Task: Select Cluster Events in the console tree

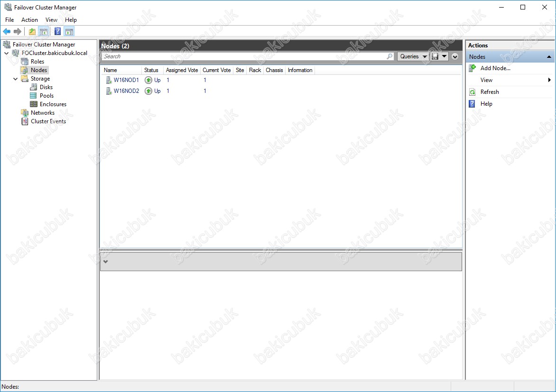Action: coord(48,121)
